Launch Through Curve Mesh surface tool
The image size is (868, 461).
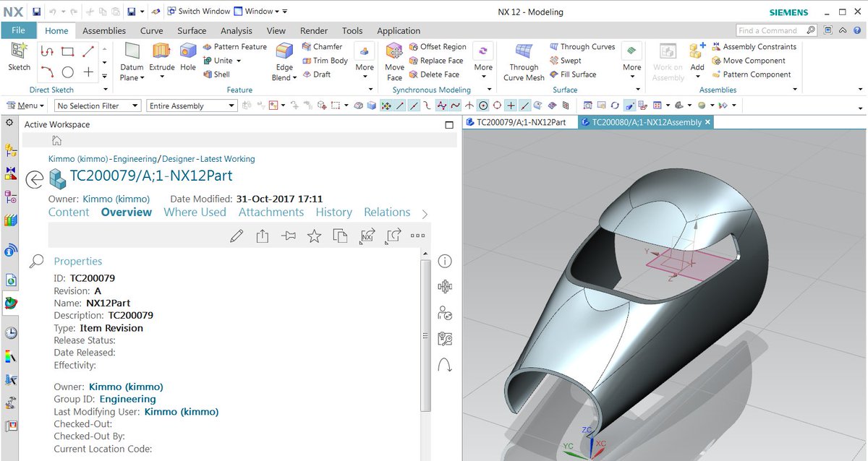pyautogui.click(x=524, y=61)
